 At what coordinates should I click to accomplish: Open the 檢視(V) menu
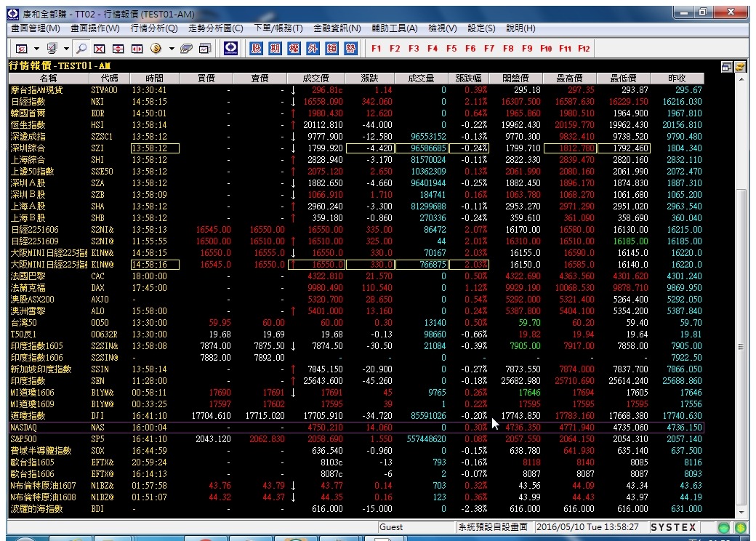pos(443,28)
